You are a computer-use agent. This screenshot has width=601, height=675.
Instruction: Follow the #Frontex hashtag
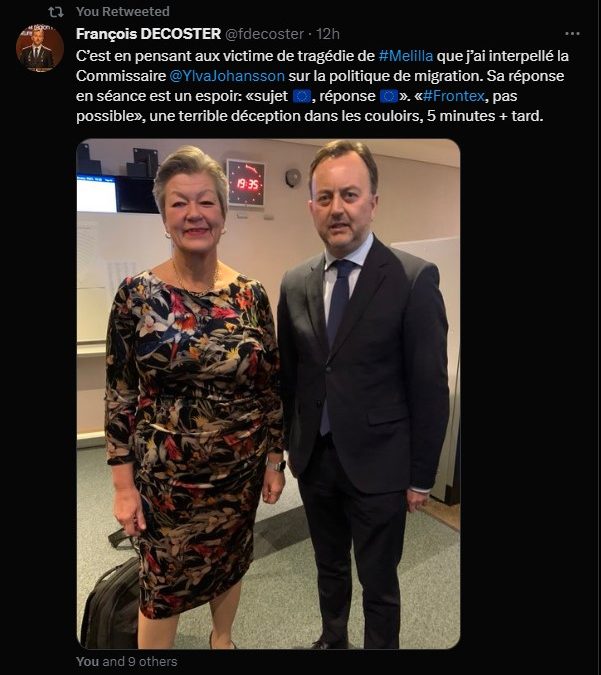pyautogui.click(x=454, y=96)
